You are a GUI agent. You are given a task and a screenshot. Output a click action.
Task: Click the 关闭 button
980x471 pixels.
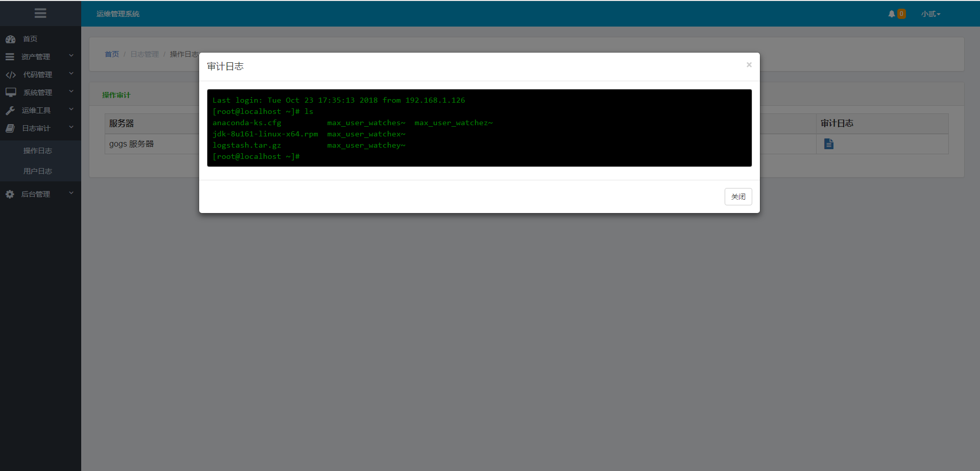click(738, 197)
